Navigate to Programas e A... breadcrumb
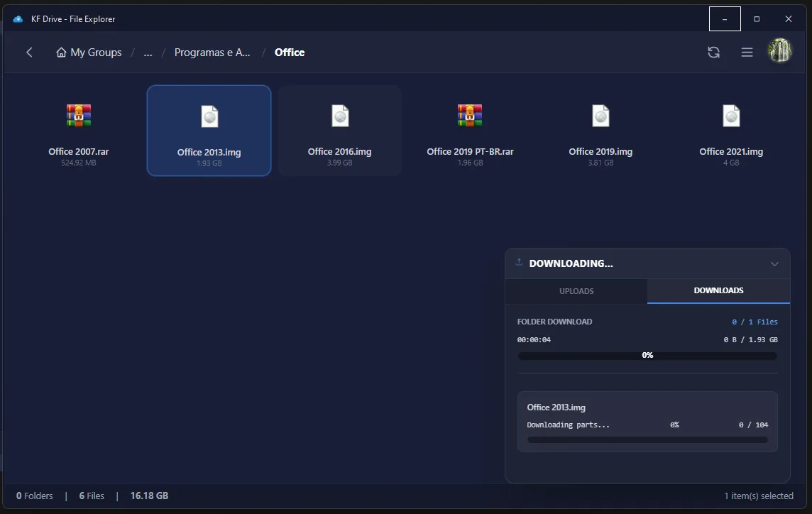812x514 pixels. pos(212,53)
